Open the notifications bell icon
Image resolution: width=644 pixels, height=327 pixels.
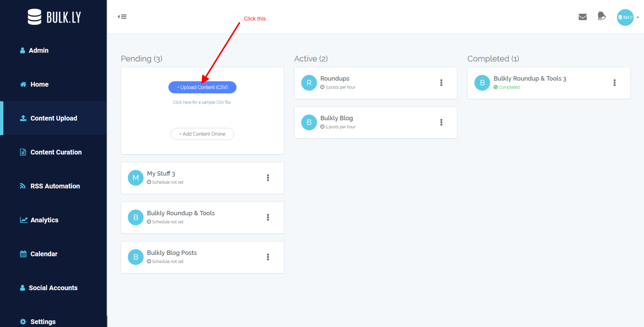601,16
